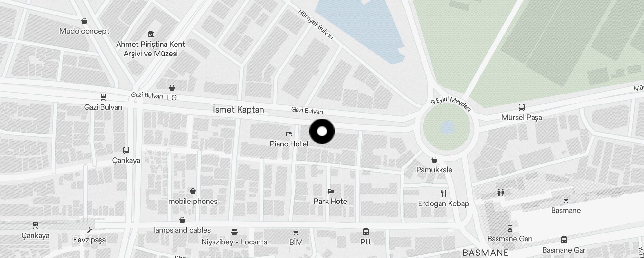Click the İsmet Kaptan neighborhood label
This screenshot has width=644, height=258.
[239, 109]
